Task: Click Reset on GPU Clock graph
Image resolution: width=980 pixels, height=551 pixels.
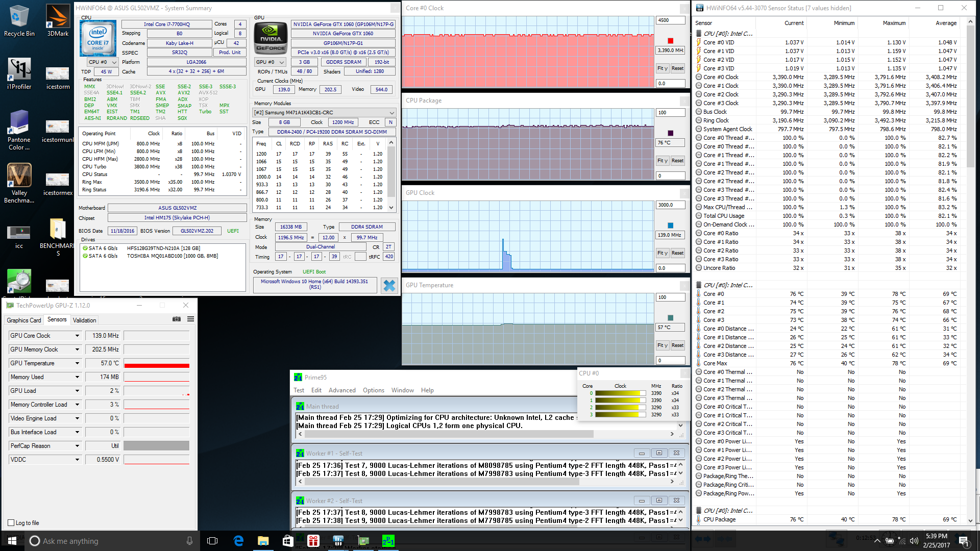Action: 677,253
